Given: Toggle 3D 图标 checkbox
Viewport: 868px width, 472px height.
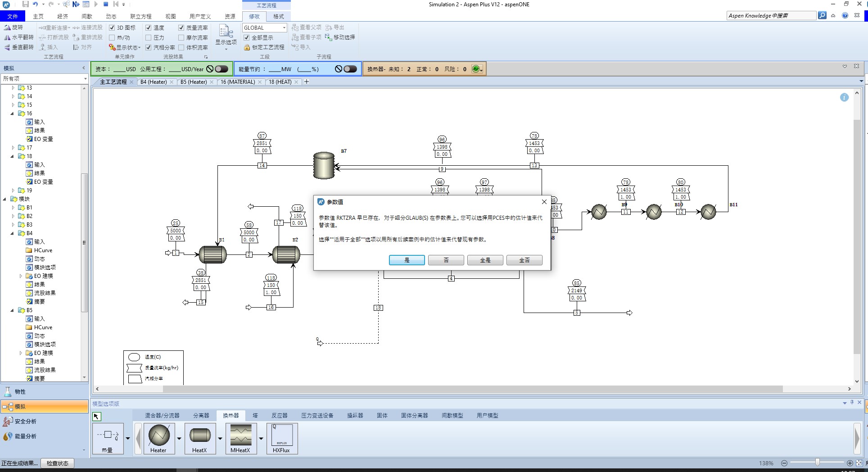Looking at the screenshot, I should pos(112,27).
